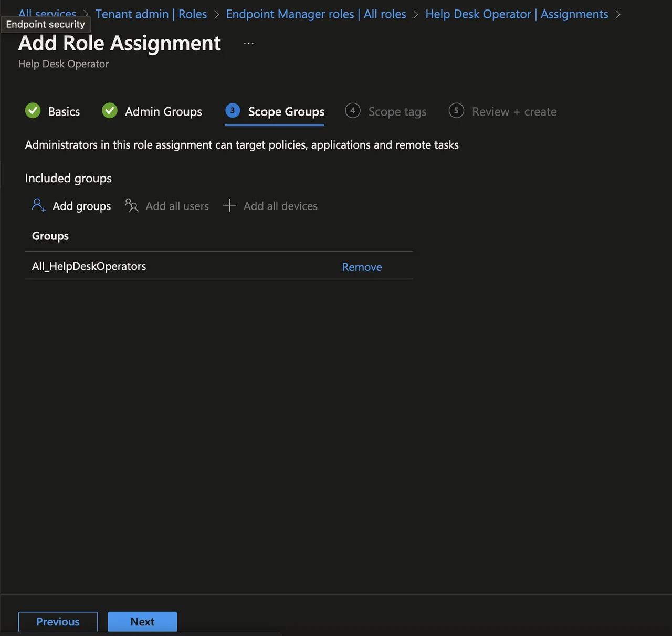
Task: Click the Add all users people icon
Action: tap(132, 205)
